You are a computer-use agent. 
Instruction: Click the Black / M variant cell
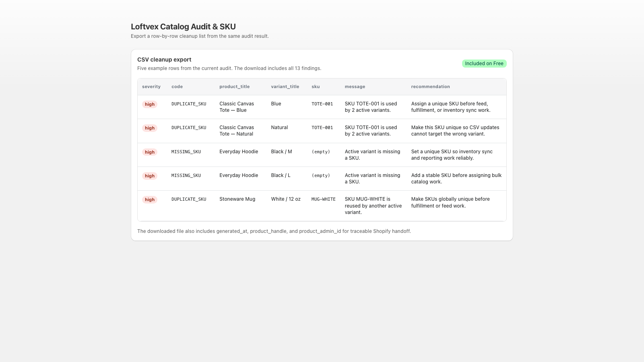pyautogui.click(x=281, y=152)
